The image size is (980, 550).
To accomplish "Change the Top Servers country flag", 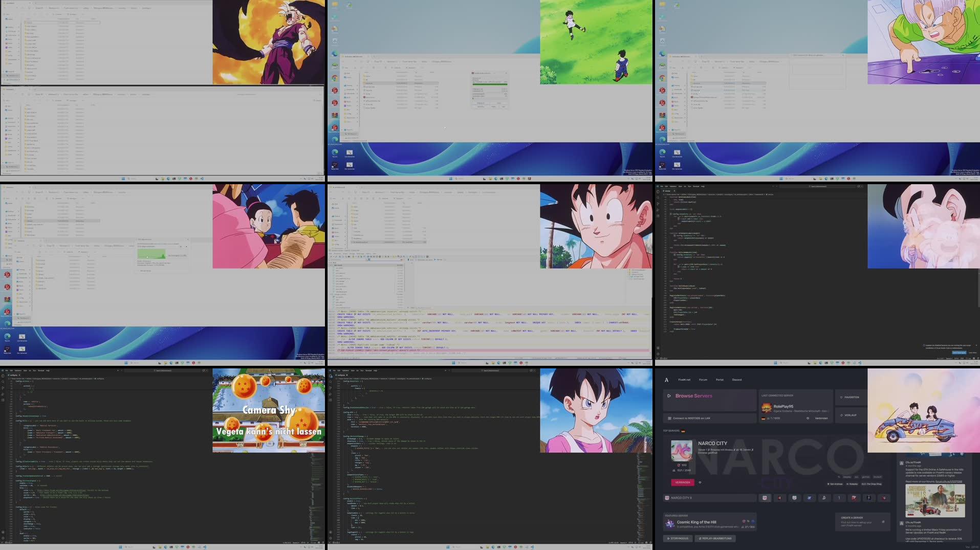I will 683,431.
